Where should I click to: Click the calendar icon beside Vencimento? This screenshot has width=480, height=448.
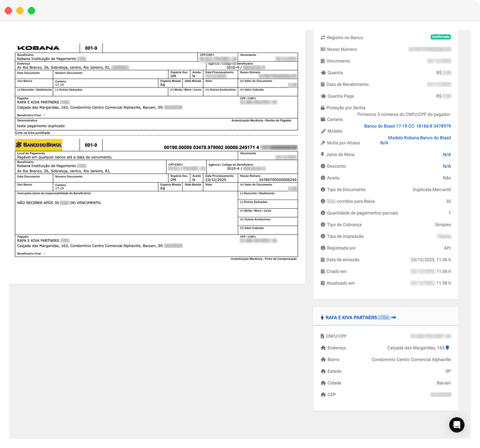tap(322, 61)
